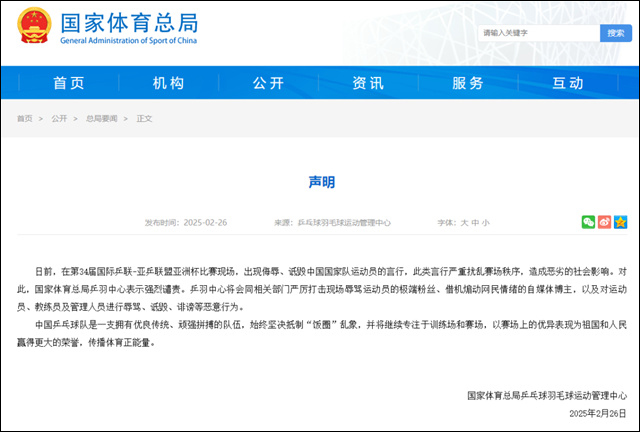Go to 公开 breadcrumb link
The width and height of the screenshot is (640, 432).
[x=59, y=118]
